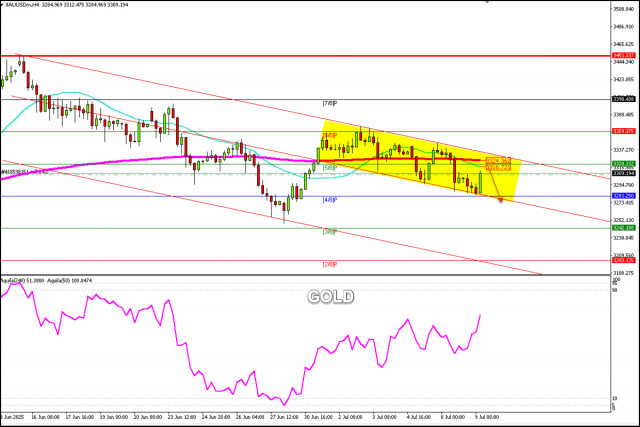Screen dimensions: 640x427
Task: Click the 17 Jun 16:00 date label
Action: [x=80, y=417]
